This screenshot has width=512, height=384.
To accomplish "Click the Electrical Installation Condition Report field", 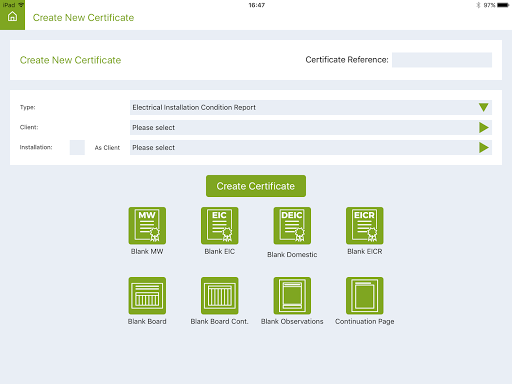I will (311, 107).
